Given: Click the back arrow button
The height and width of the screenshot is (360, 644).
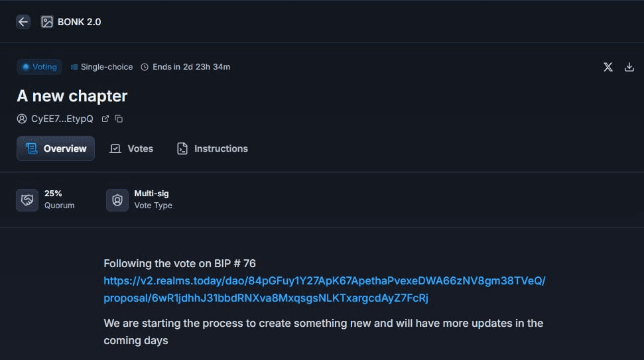Looking at the screenshot, I should pyautogui.click(x=23, y=22).
